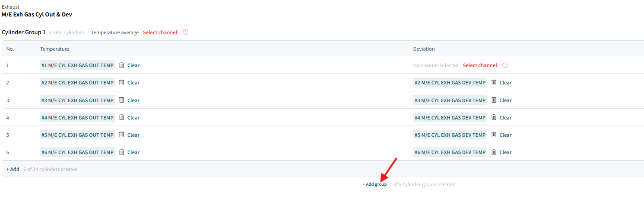Click the #5 M/E CYL EXH GAS OUT TEMP tag
This screenshot has height=200, width=644.
coord(77,135)
